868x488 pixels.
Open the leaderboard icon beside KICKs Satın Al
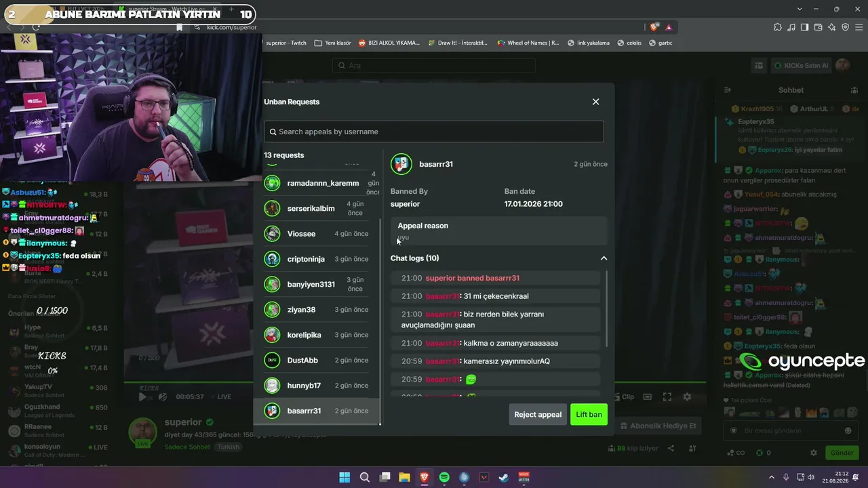pos(759,66)
